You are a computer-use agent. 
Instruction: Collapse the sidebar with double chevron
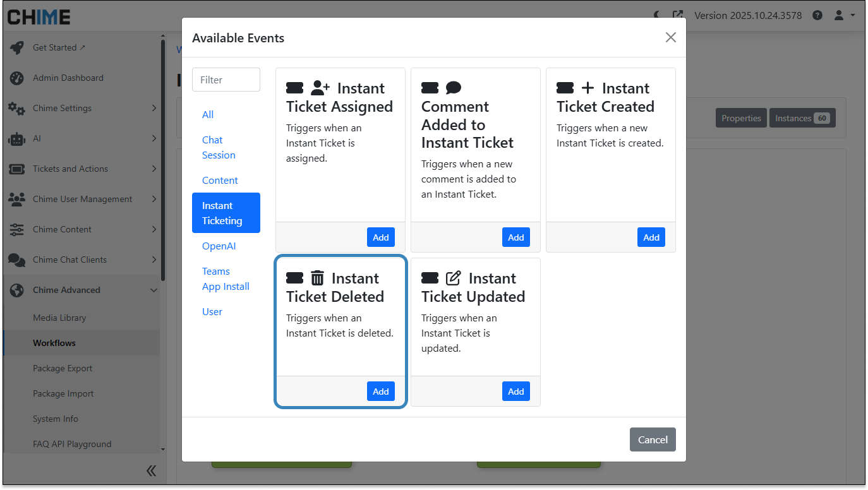point(151,470)
